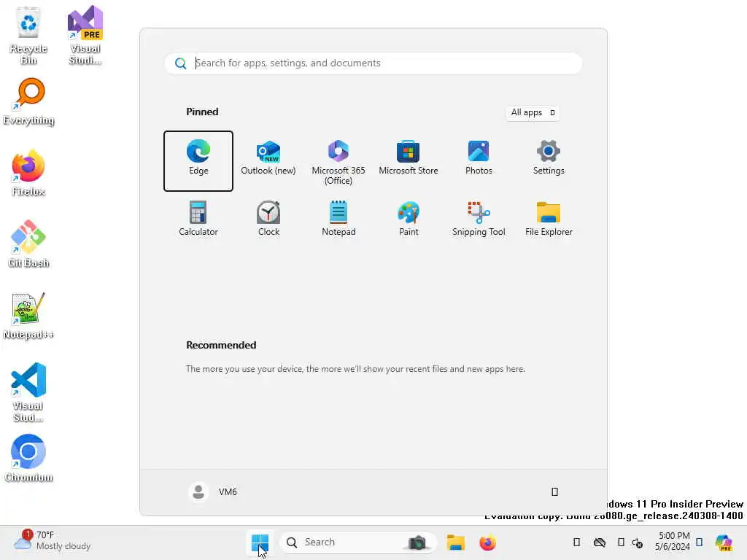This screenshot has height=560, width=747.
Task: Open the Clock app
Action: (x=268, y=219)
